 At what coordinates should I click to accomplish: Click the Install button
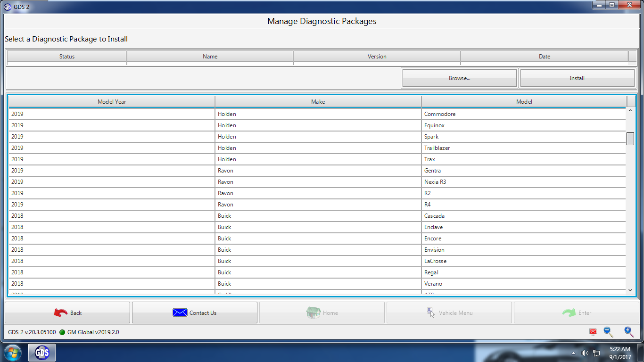coord(577,78)
